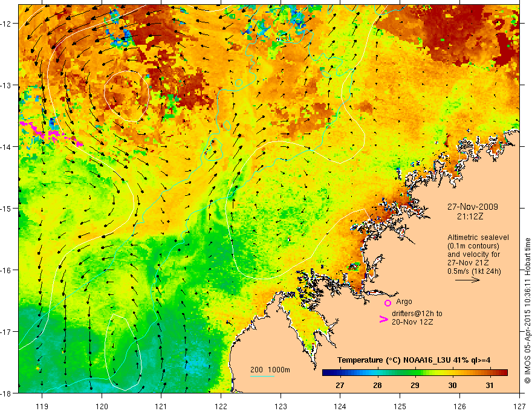Click latitude axis label -14
532x411 pixels.
(7, 147)
